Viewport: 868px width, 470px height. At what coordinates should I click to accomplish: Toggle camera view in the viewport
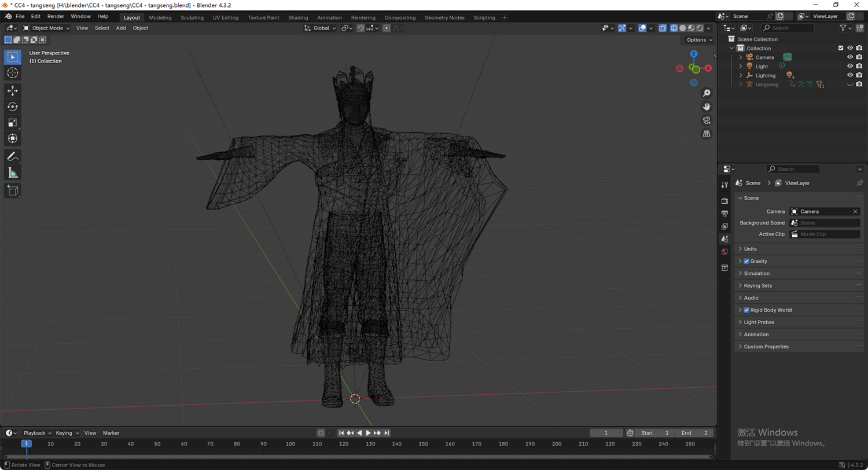point(707,120)
